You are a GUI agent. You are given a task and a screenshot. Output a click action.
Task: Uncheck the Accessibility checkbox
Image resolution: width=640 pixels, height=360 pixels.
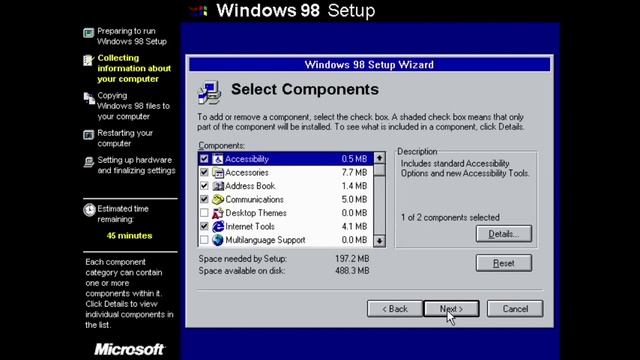[x=204, y=159]
